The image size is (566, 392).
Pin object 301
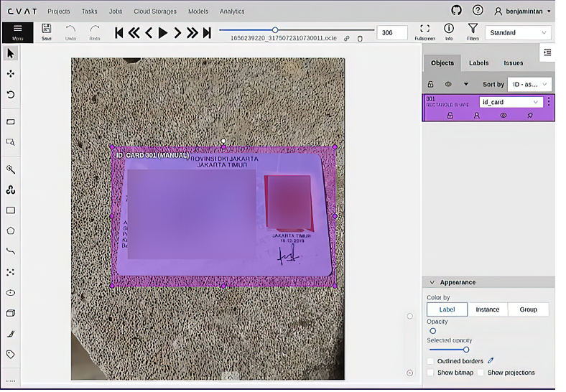coord(530,116)
